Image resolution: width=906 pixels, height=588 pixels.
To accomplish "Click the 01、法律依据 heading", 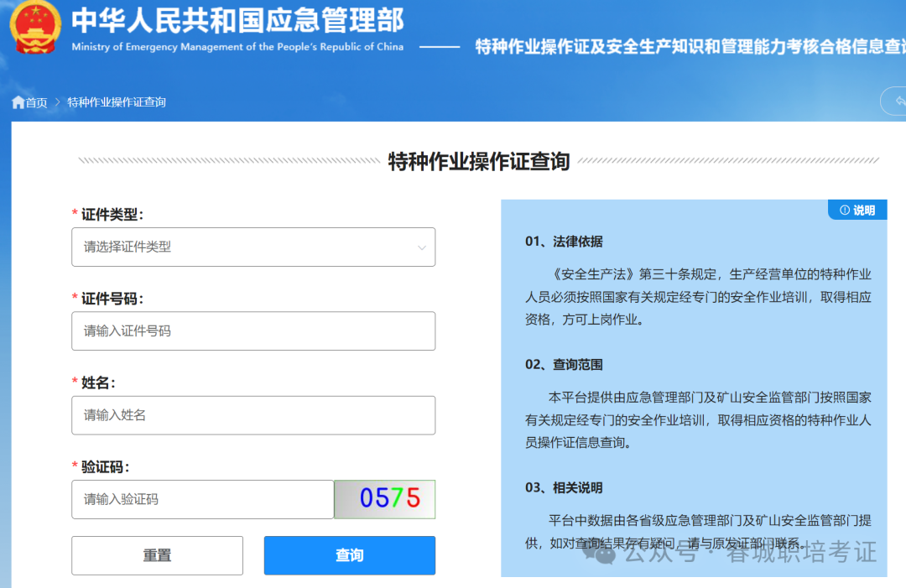I will (564, 242).
